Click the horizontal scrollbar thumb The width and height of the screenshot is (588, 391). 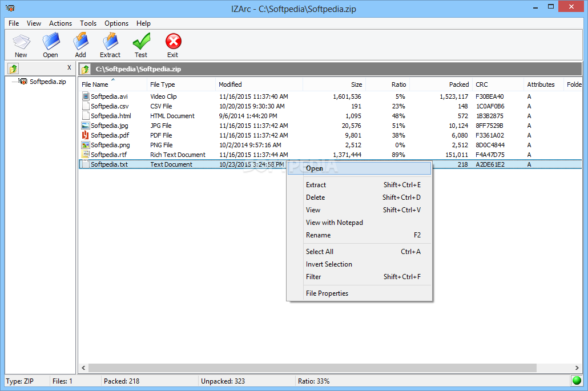click(x=312, y=368)
